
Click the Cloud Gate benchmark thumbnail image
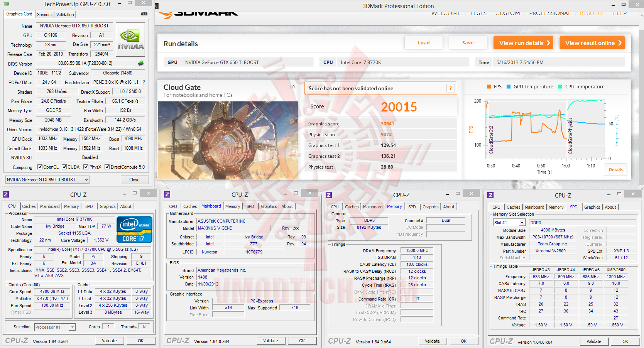(x=228, y=140)
